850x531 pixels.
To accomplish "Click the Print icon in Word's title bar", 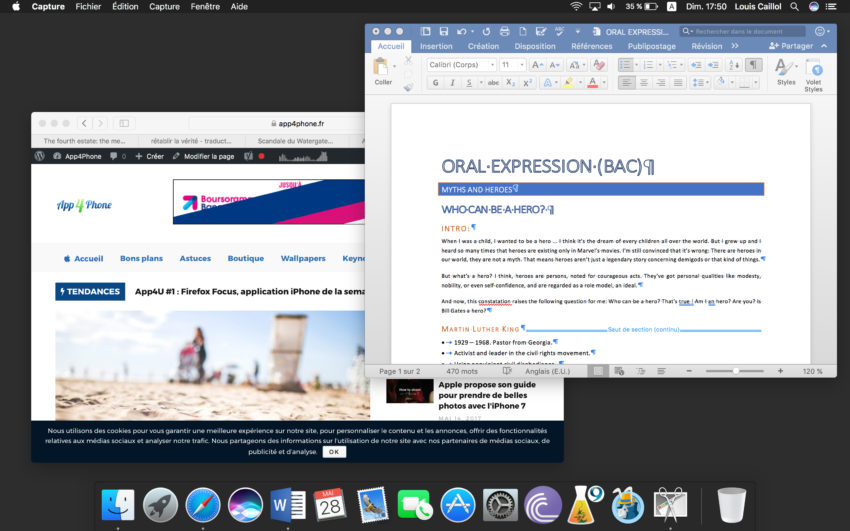I will click(505, 31).
